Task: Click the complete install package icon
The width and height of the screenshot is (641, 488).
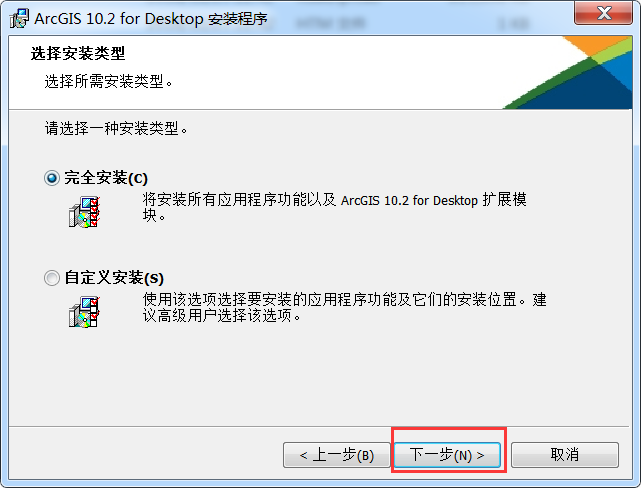Action: [x=84, y=212]
